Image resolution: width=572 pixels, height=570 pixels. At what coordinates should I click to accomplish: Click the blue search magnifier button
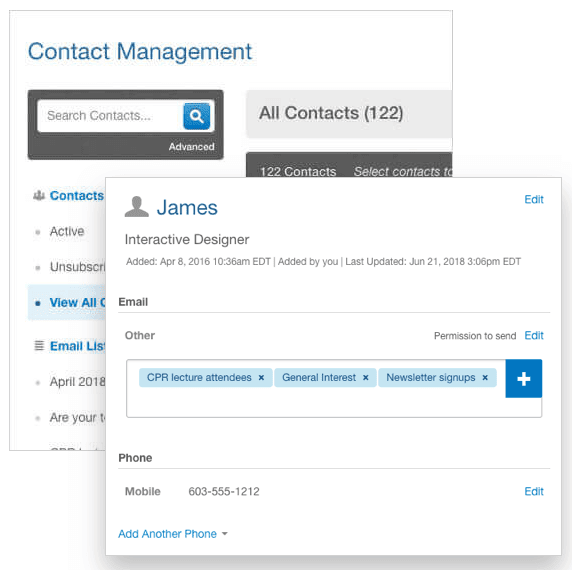coord(197,116)
